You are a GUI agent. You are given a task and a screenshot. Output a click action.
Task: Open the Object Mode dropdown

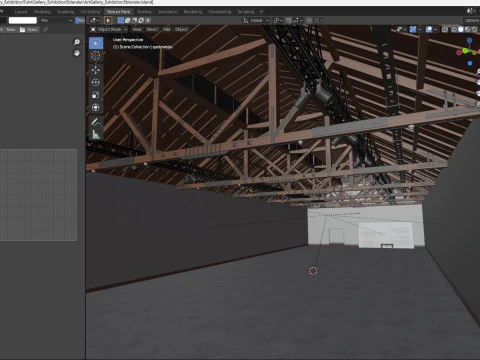point(109,30)
